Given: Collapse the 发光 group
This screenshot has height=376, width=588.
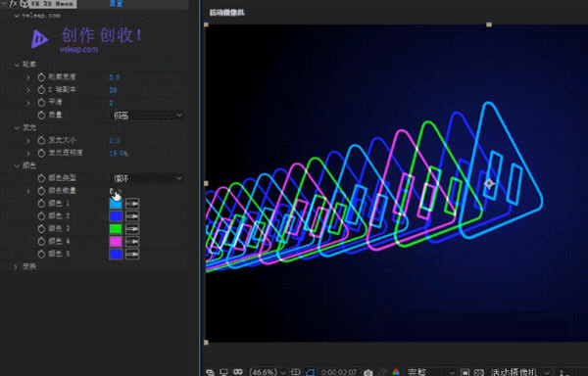Looking at the screenshot, I should (x=16, y=128).
